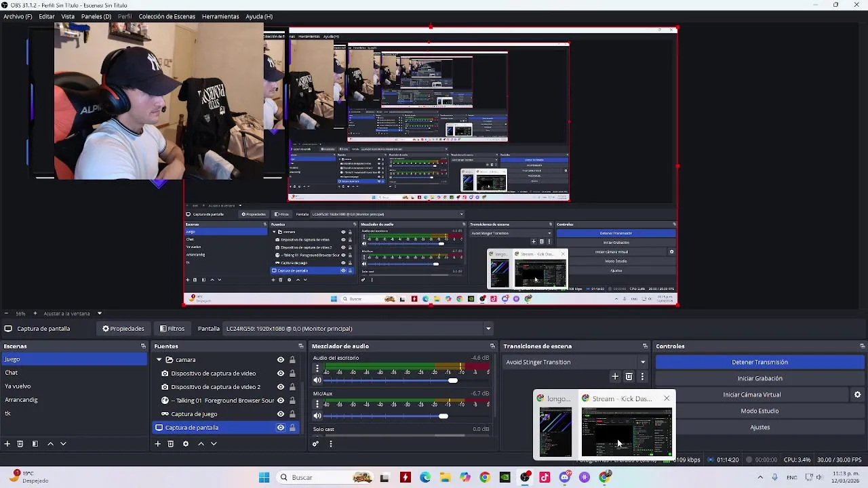This screenshot has height=488, width=868.
Task: Undock the Fuentes panel
Action: 301,346
